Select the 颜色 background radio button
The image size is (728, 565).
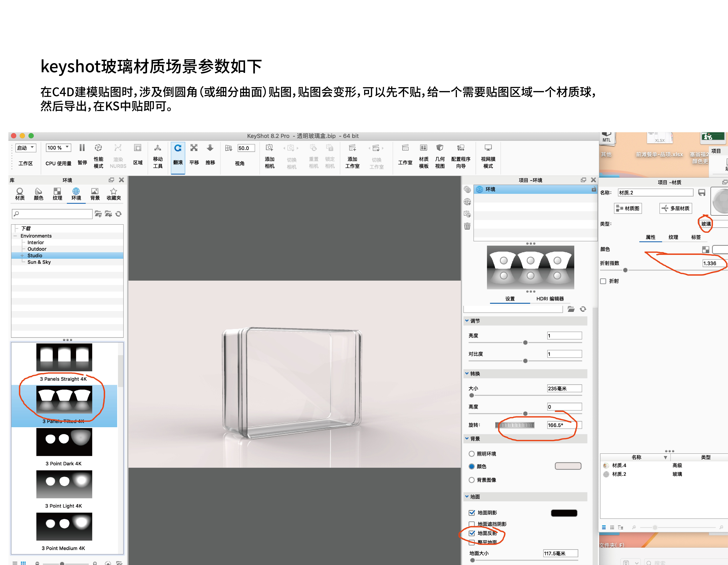tap(472, 466)
